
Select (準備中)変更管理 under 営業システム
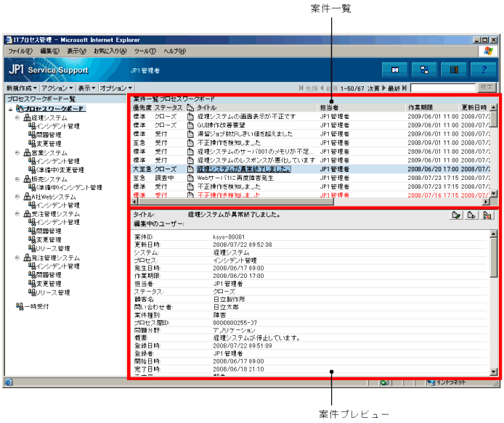(x=56, y=170)
